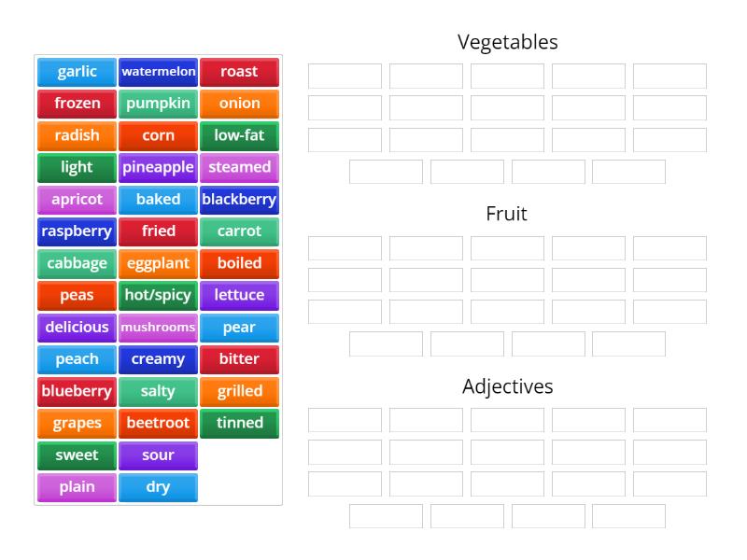Viewport: 747px width, 560px height.
Task: Choose the creamy tile
Action: 158,359
